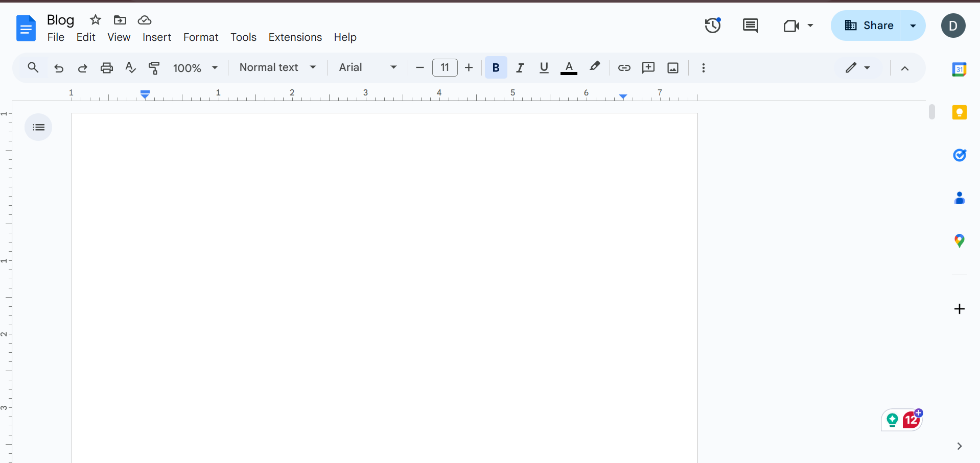Select the bold formatting icon
Screen dimensions: 980x463
point(496,67)
